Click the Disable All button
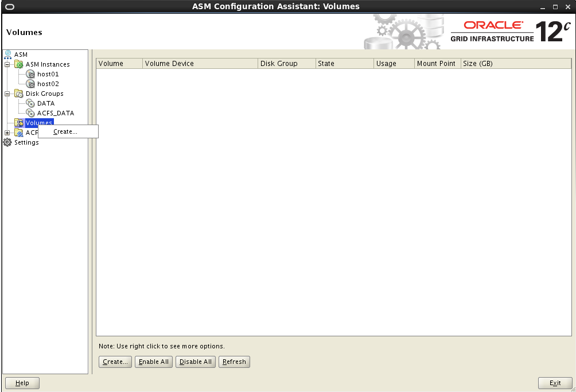 point(196,362)
